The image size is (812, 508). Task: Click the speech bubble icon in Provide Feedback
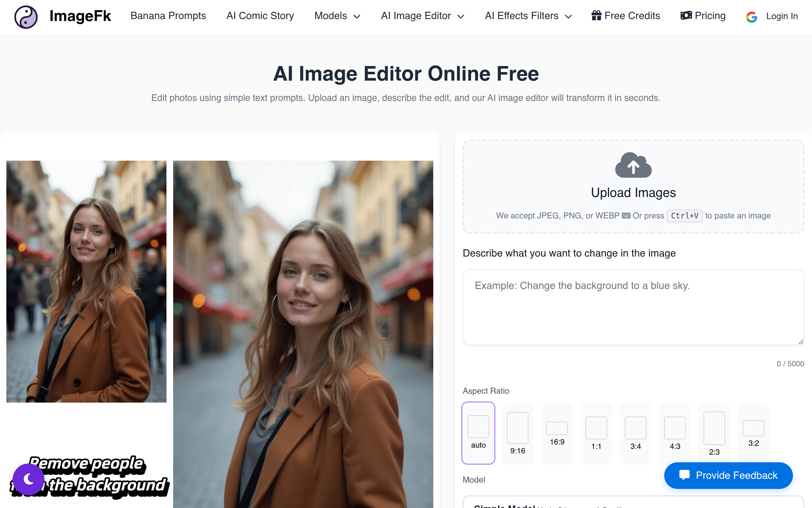click(684, 475)
